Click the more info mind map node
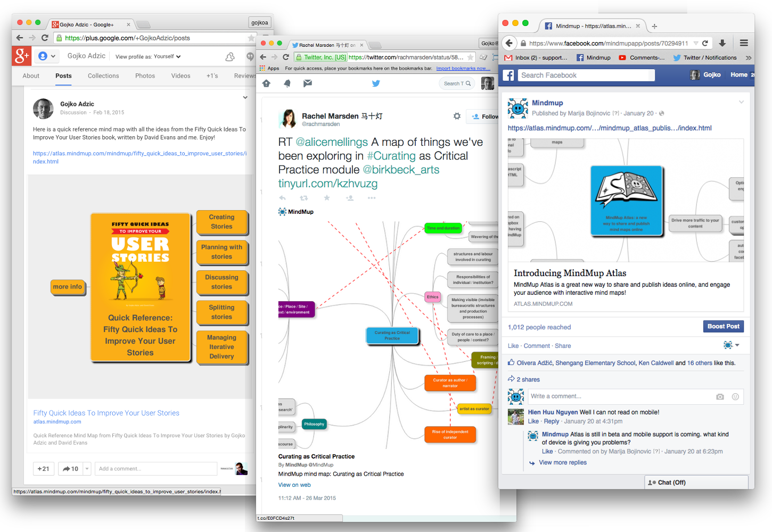Image resolution: width=772 pixels, height=532 pixels. pyautogui.click(x=68, y=287)
